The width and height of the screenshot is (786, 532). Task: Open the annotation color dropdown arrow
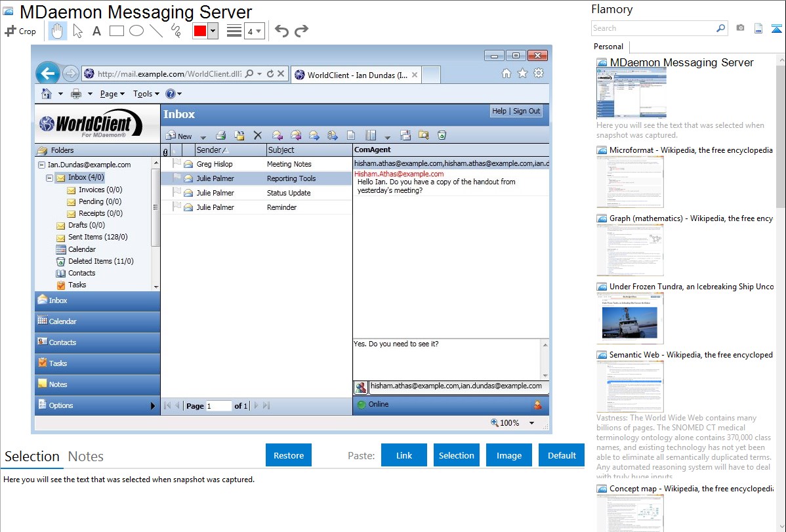point(213,31)
